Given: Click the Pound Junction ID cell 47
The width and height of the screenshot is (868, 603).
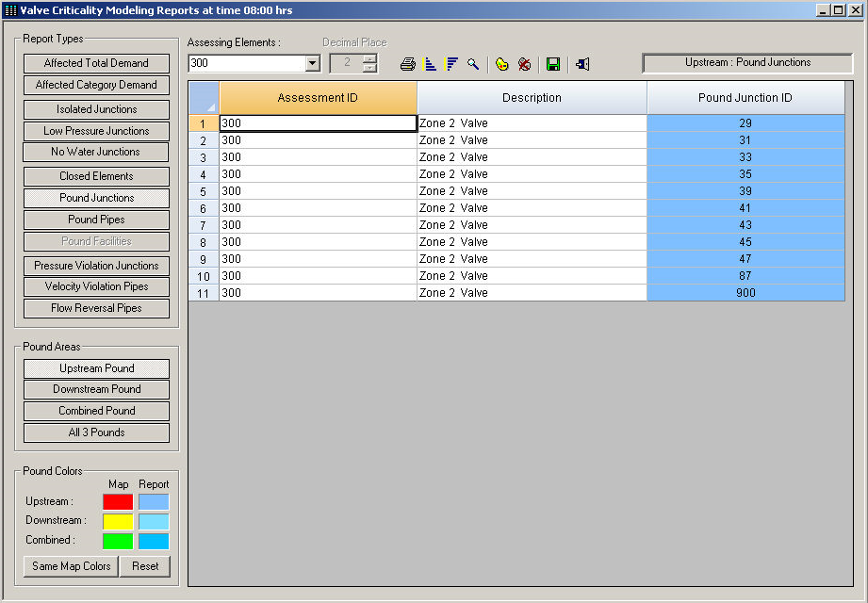Looking at the screenshot, I should (x=745, y=259).
